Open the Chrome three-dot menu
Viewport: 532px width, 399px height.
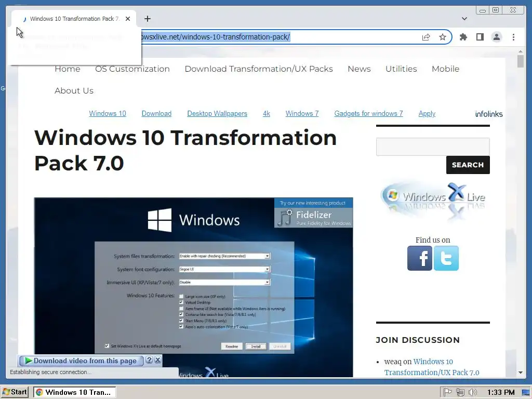point(513,37)
